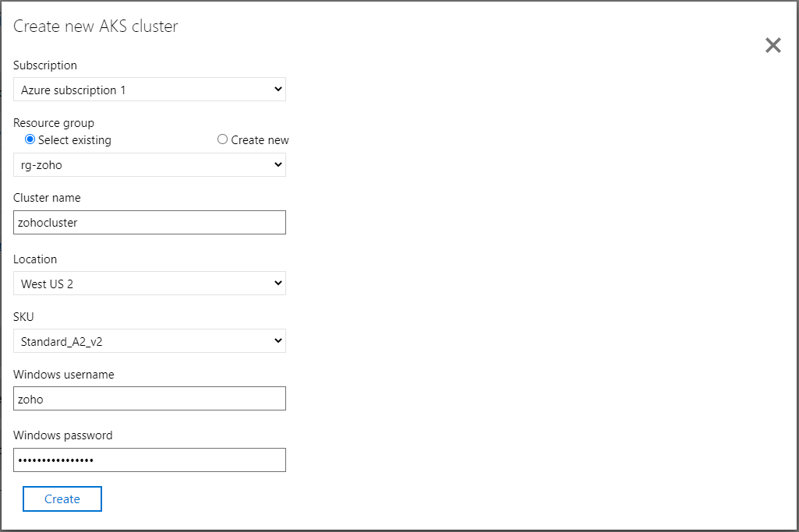This screenshot has height=532, width=799.
Task: Click the SKU dropdown arrow
Action: (278, 340)
